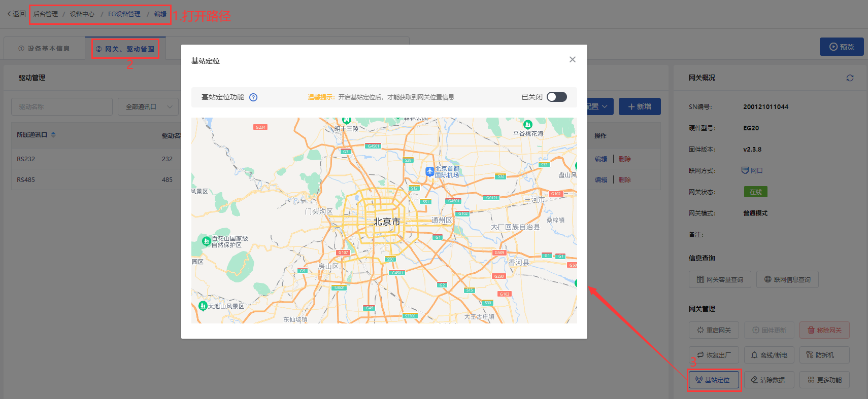This screenshot has width=868, height=399.
Task: Click the 天池山风景区 marker icon
Action: click(203, 306)
